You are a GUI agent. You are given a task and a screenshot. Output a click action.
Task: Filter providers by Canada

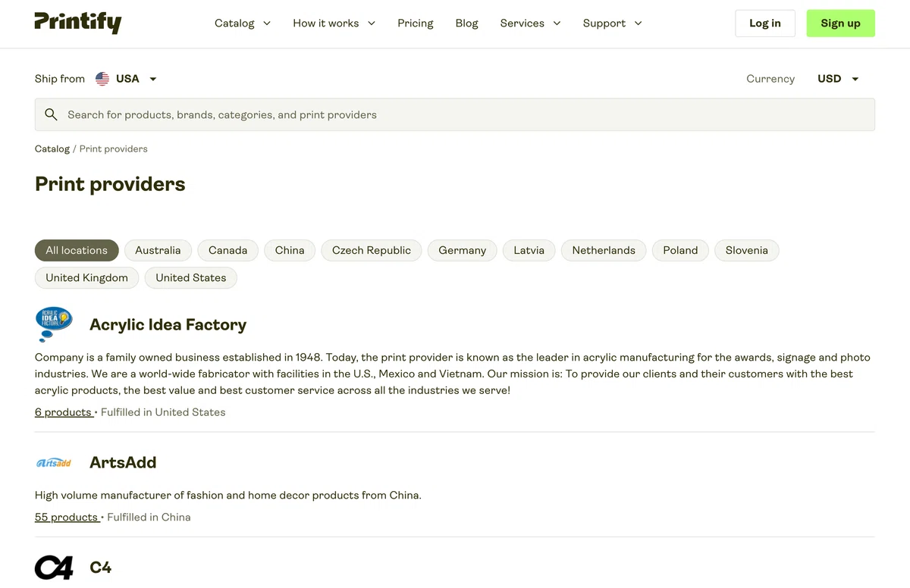click(228, 250)
